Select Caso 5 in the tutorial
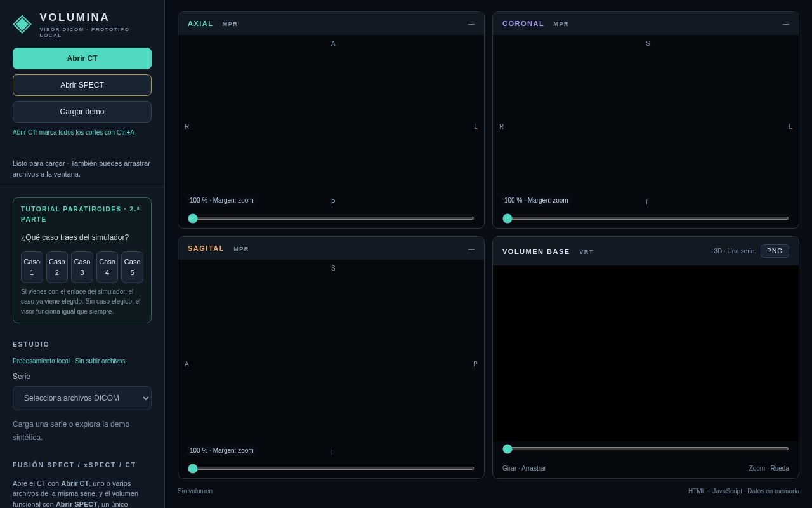 pos(132,267)
